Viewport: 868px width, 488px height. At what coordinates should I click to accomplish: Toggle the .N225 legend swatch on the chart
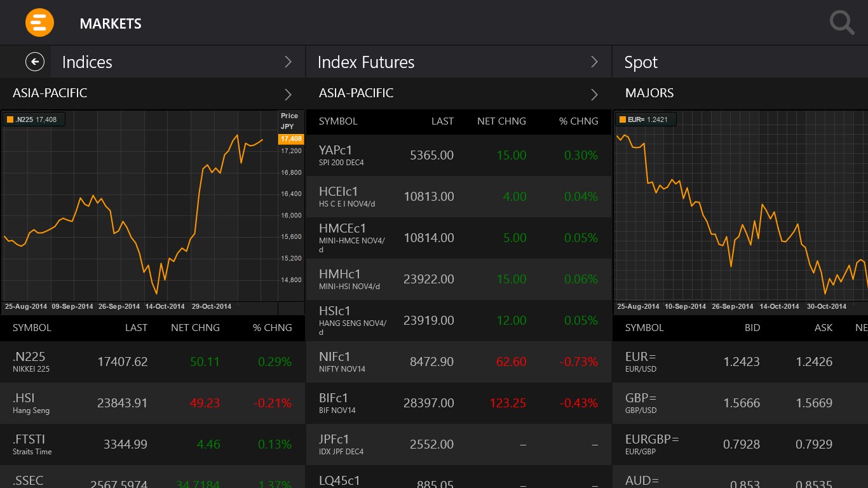pyautogui.click(x=10, y=119)
